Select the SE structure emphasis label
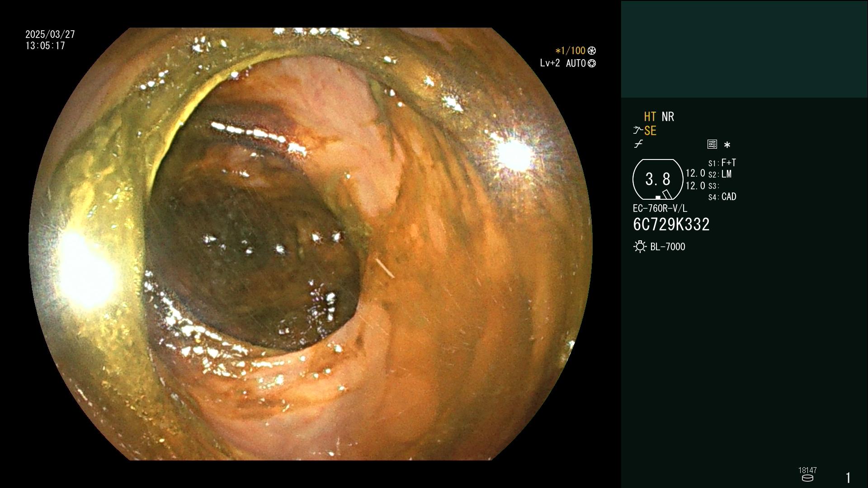This screenshot has height=488, width=868. click(650, 131)
